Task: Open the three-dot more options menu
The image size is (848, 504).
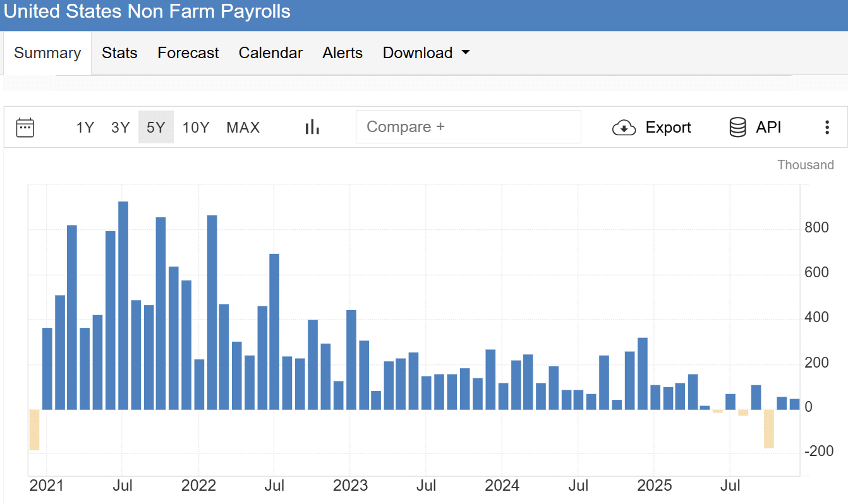Action: pos(827,128)
